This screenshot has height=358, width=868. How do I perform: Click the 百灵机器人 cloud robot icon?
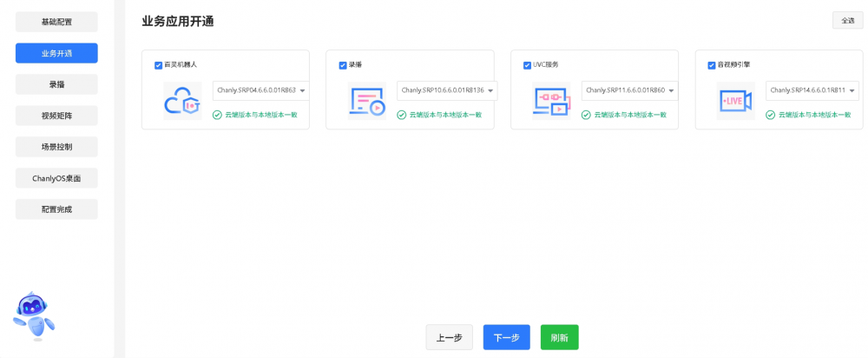182,102
